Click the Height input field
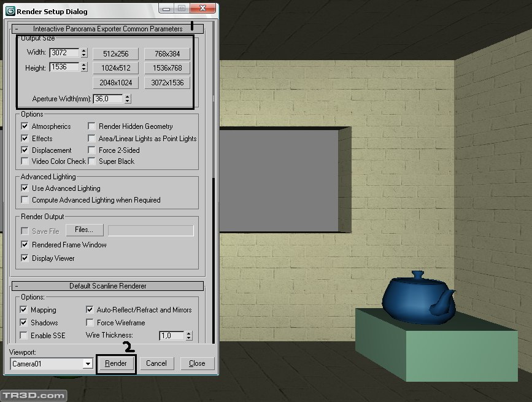Viewport: 532px width, 402px height. [x=64, y=68]
